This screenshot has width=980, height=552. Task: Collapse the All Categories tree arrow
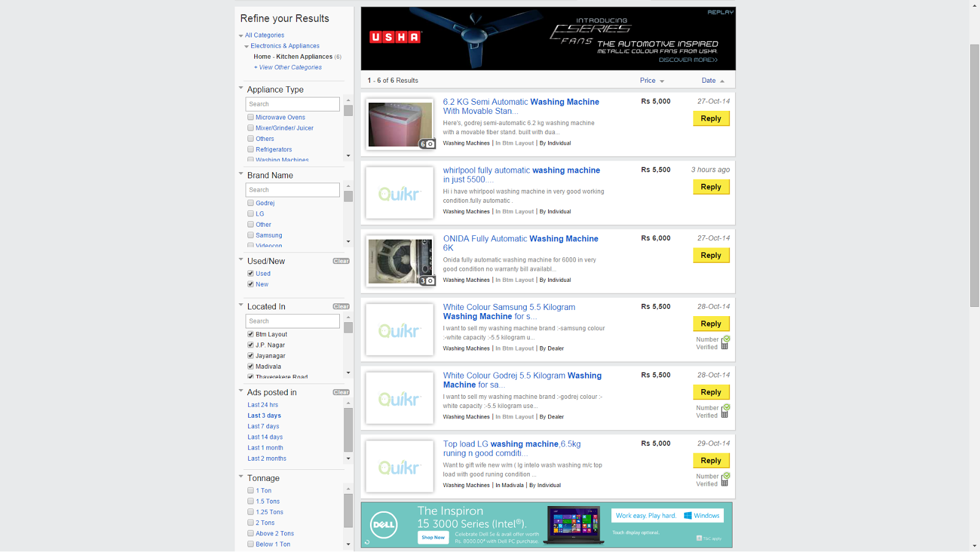[241, 36]
